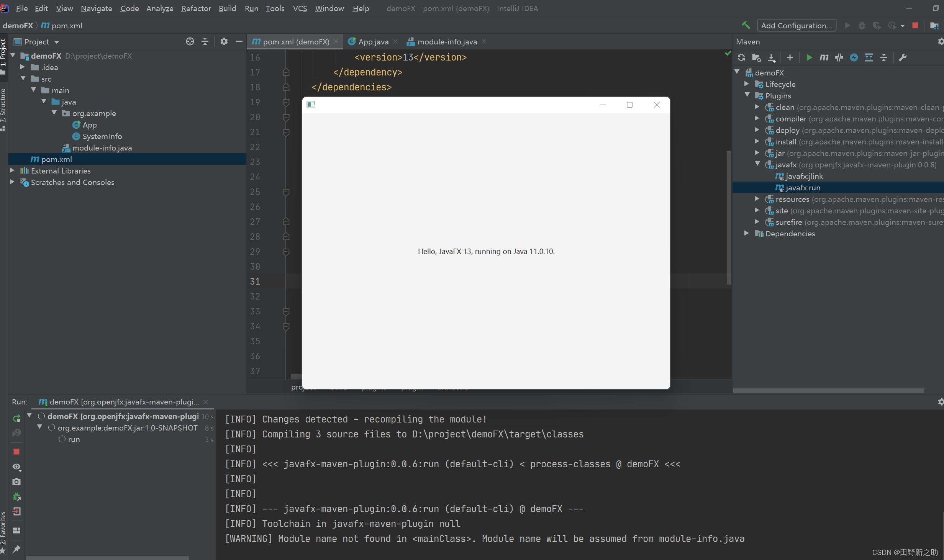
Task: Add Maven project with plus icon
Action: (x=790, y=57)
